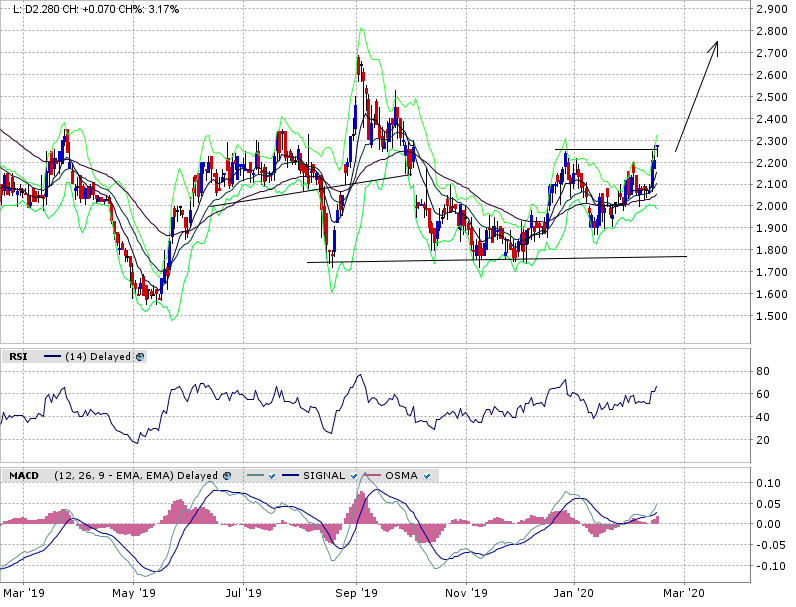Click the dark blue RSI line swatch
Viewport: 796px width, 607px height.
tap(53, 356)
